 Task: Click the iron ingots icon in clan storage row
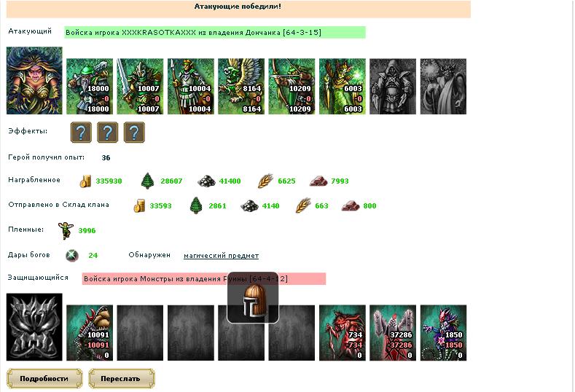pyautogui.click(x=351, y=205)
